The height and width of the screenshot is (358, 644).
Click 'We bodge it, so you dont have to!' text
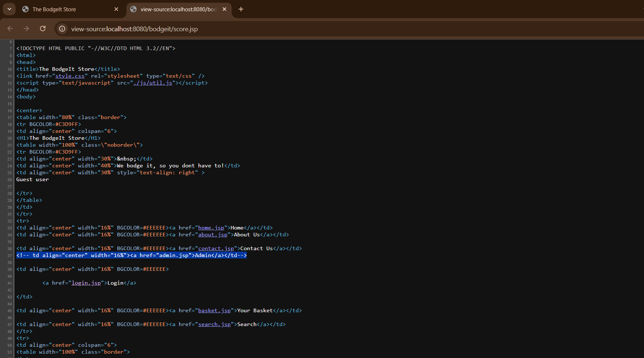(170, 166)
